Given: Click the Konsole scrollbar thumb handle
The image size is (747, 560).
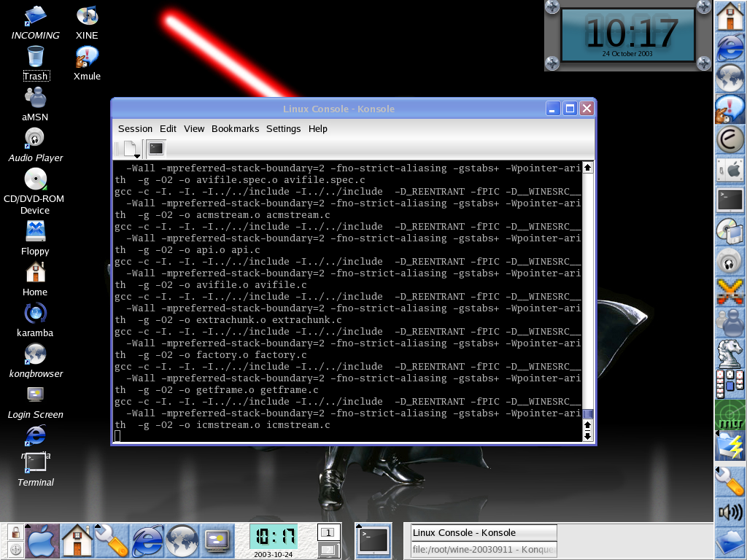Looking at the screenshot, I should (x=588, y=414).
